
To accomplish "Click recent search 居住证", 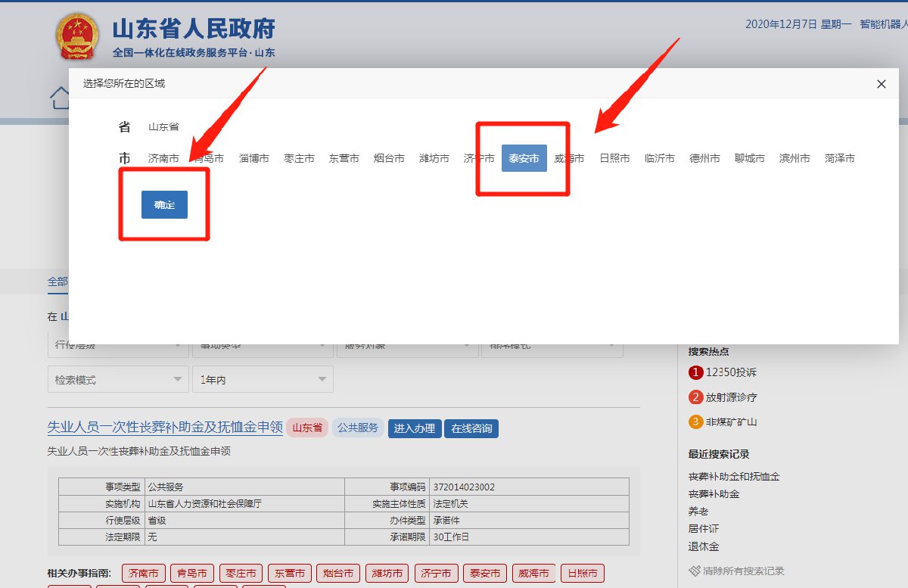I will coord(704,529).
